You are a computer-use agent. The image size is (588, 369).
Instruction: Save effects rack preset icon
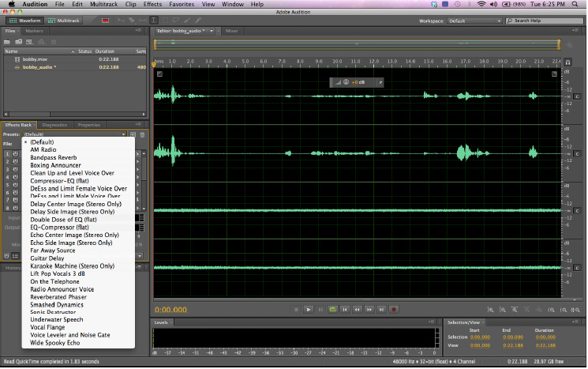click(133, 134)
